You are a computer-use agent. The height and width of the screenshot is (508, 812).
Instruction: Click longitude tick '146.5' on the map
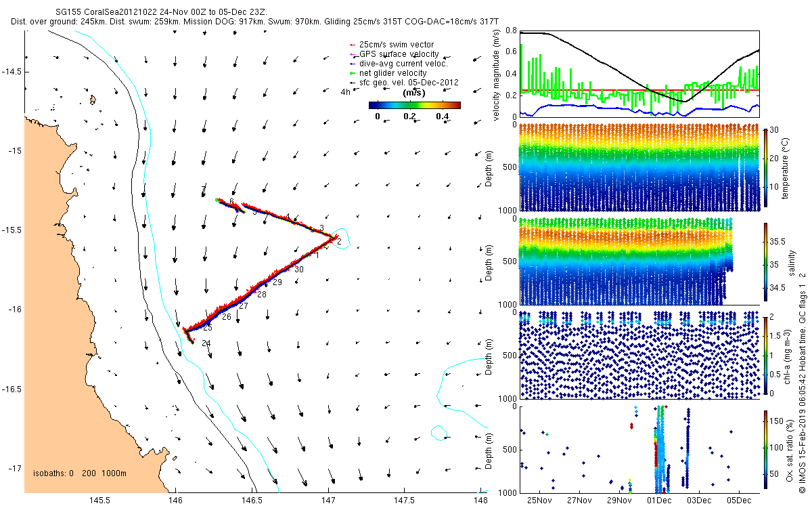point(252,501)
